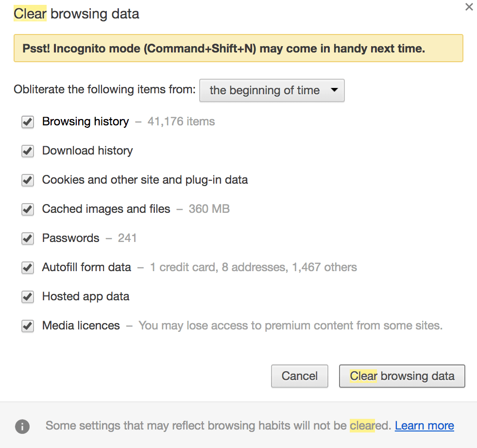Viewport: 477px width, 448px height.
Task: Toggle the Hosted app data checkbox
Action: (x=28, y=297)
